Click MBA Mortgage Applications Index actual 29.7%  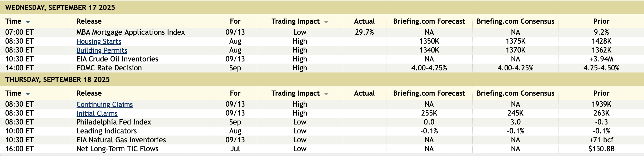point(364,32)
